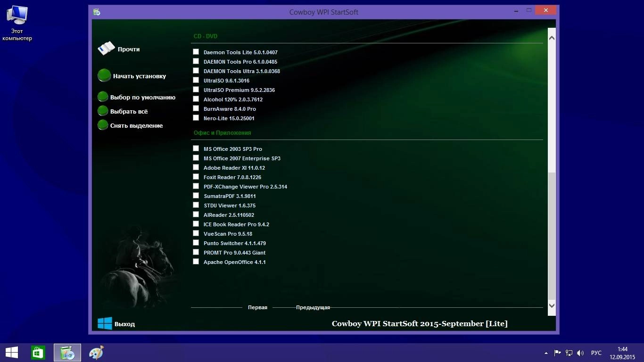Click the scrollbar up arrow
Image resolution: width=644 pixels, height=362 pixels.
(x=552, y=38)
